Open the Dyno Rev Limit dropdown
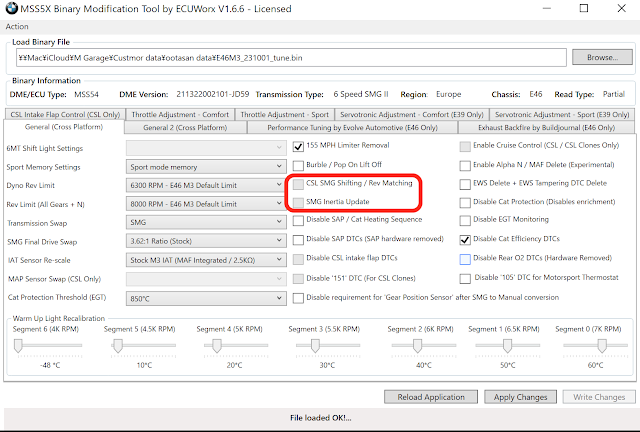 (x=206, y=185)
